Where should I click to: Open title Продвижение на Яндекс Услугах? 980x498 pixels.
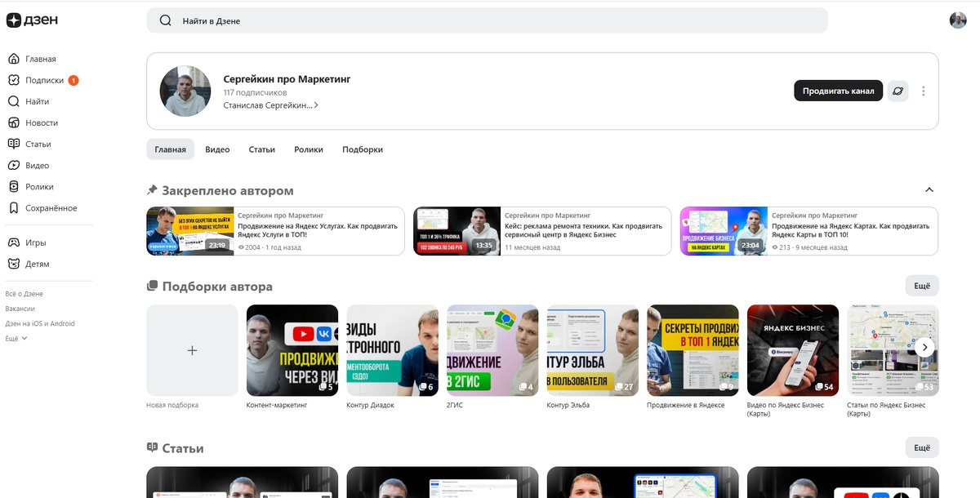click(x=318, y=230)
